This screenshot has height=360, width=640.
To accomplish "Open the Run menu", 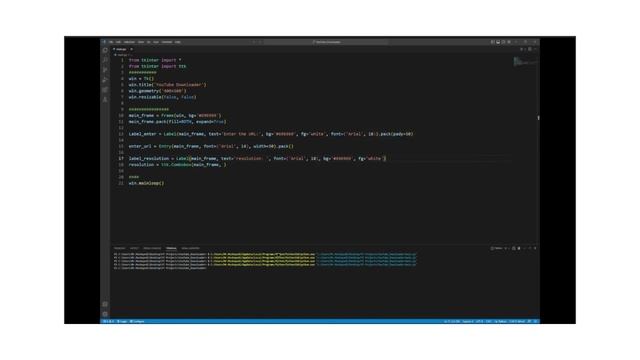I will pyautogui.click(x=156, y=42).
